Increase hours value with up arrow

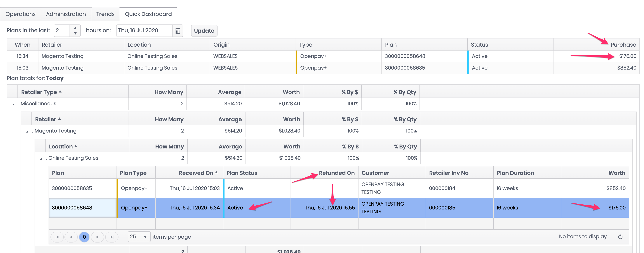[75, 28]
